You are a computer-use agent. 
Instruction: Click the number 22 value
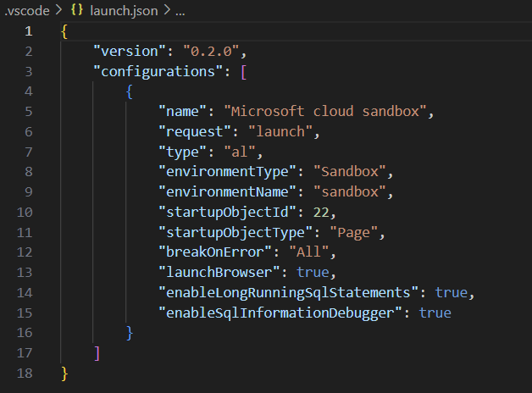[x=321, y=213]
